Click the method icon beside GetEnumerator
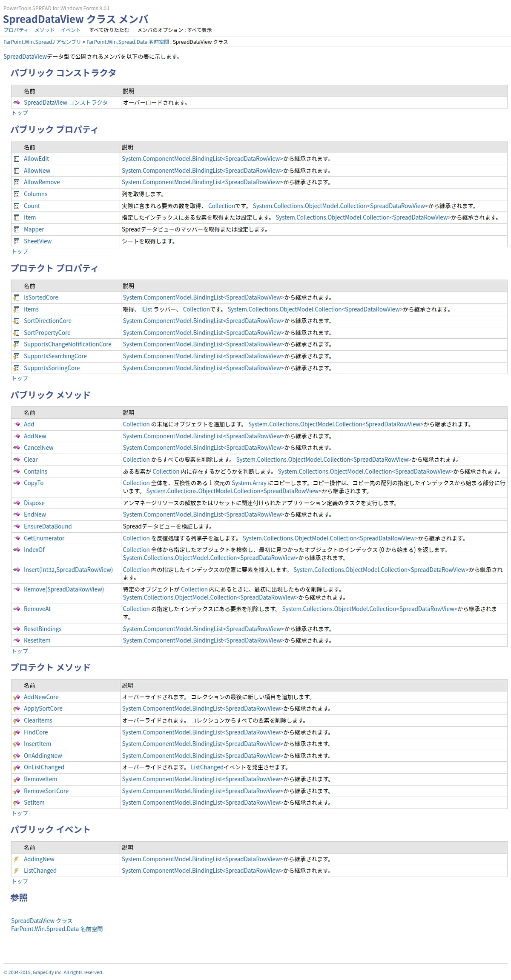511x980 pixels. pyautogui.click(x=17, y=538)
